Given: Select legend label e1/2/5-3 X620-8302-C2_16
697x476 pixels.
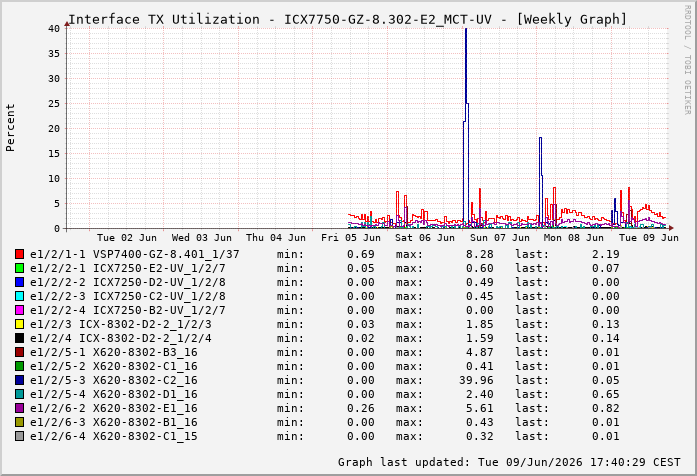Looking at the screenshot, I should tap(114, 380).
